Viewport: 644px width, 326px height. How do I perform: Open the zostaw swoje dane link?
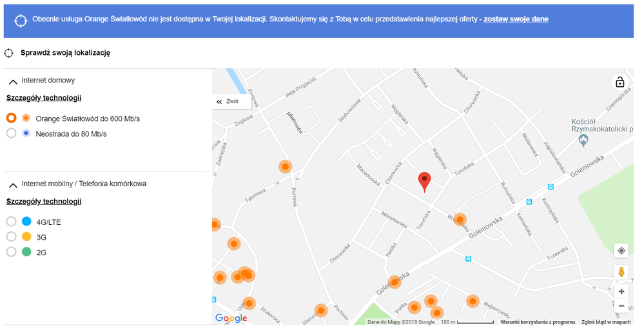516,19
